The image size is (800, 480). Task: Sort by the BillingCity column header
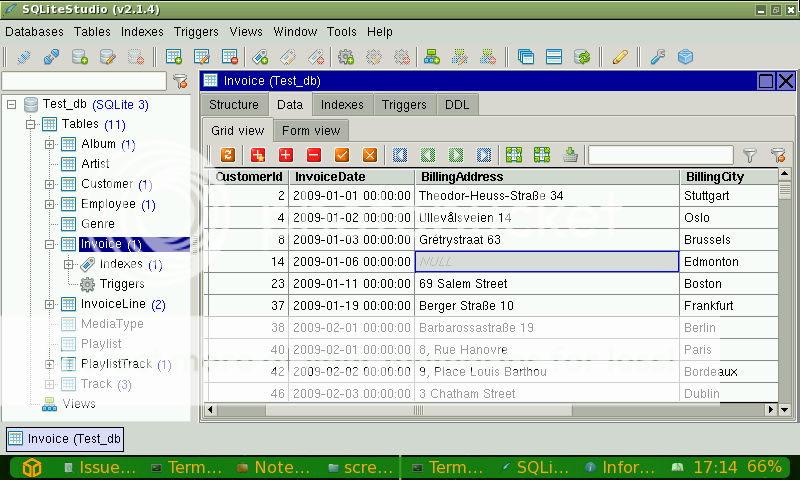point(714,176)
